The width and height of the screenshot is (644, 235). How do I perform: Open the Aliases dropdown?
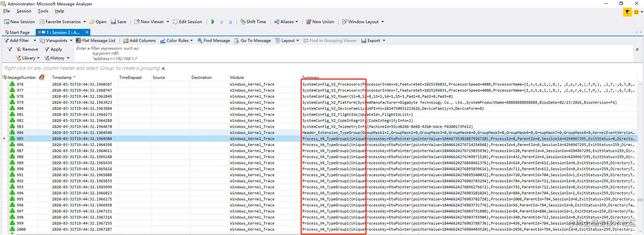coord(286,22)
